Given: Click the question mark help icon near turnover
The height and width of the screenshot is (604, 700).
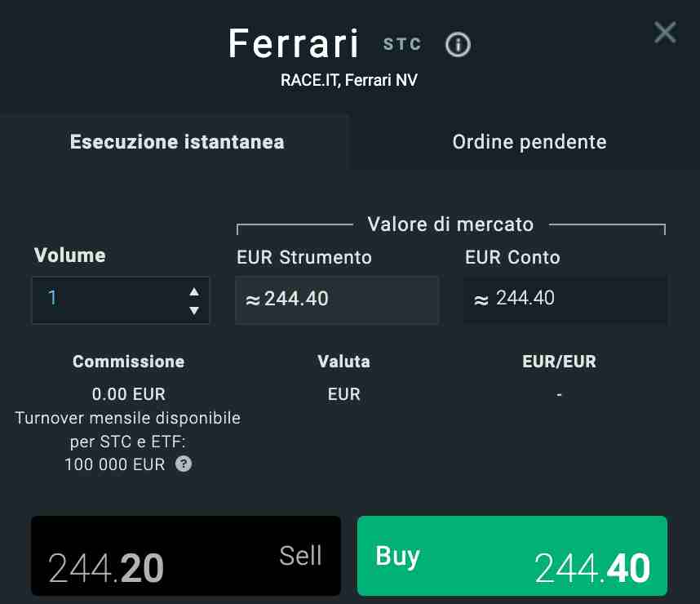Looking at the screenshot, I should [184, 464].
